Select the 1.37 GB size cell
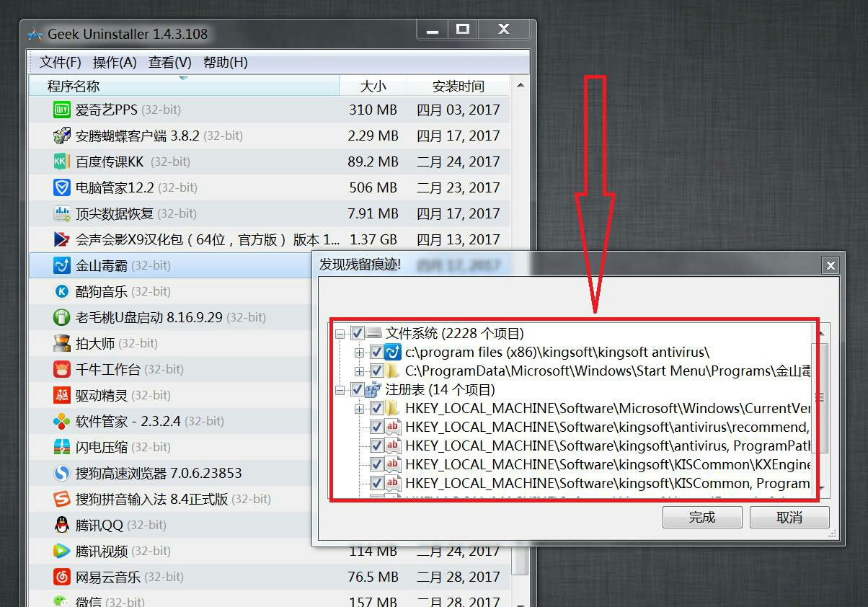The height and width of the screenshot is (607, 868). [x=373, y=239]
